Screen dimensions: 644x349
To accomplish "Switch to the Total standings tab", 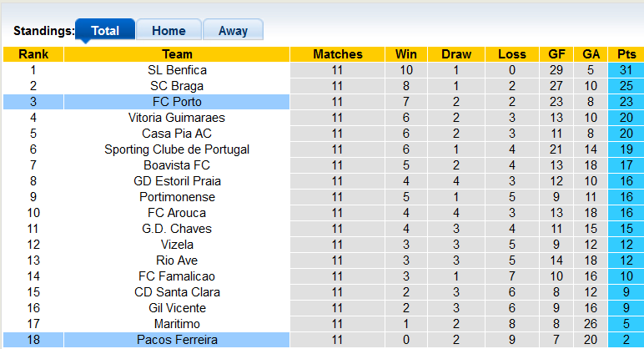I will tap(105, 31).
